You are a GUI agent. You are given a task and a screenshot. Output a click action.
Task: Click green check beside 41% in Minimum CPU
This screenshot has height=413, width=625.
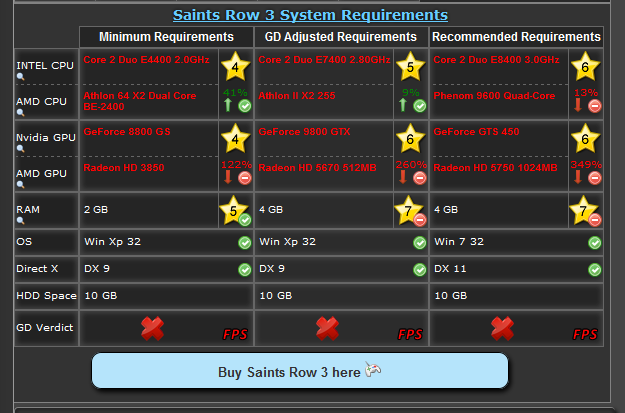[x=245, y=106]
